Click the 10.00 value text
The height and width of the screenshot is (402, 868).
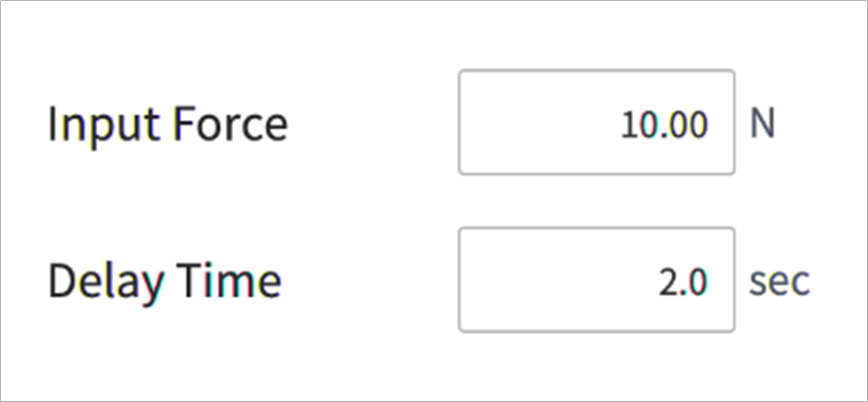664,124
